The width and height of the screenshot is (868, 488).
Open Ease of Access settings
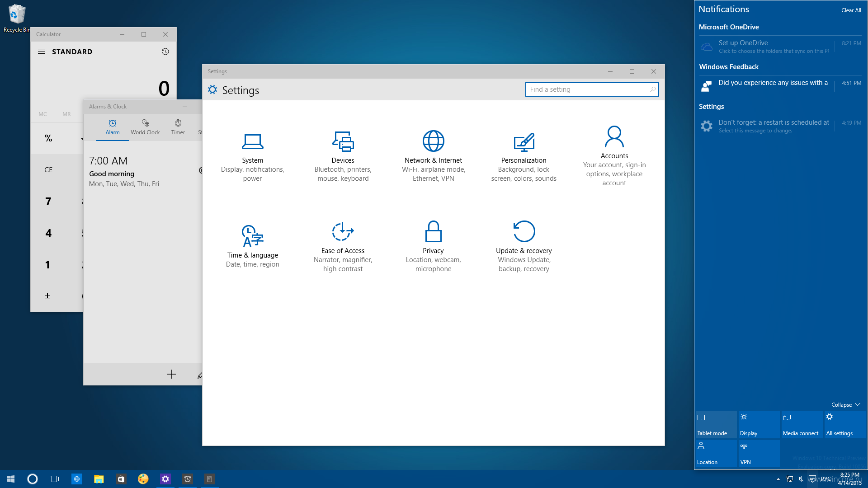click(x=343, y=247)
